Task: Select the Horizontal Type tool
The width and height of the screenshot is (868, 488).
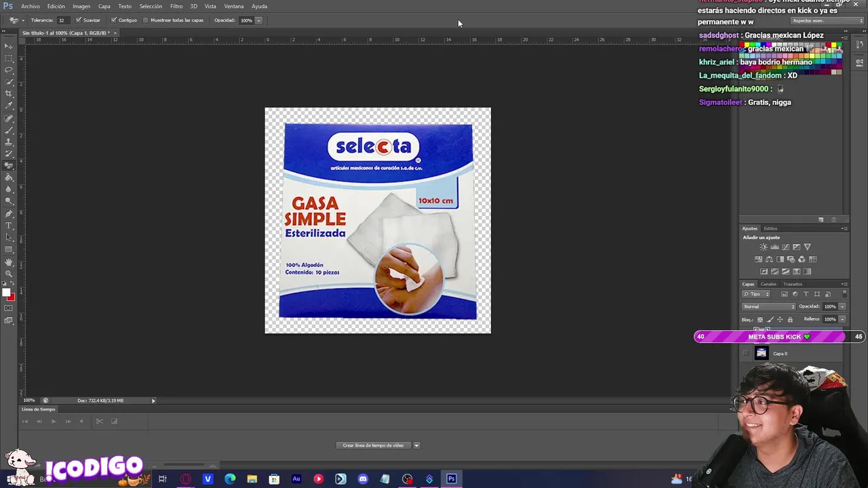Action: click(9, 226)
